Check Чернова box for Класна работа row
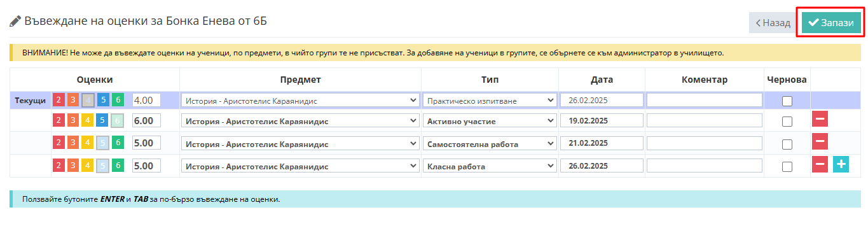The width and height of the screenshot is (868, 240). click(x=787, y=167)
